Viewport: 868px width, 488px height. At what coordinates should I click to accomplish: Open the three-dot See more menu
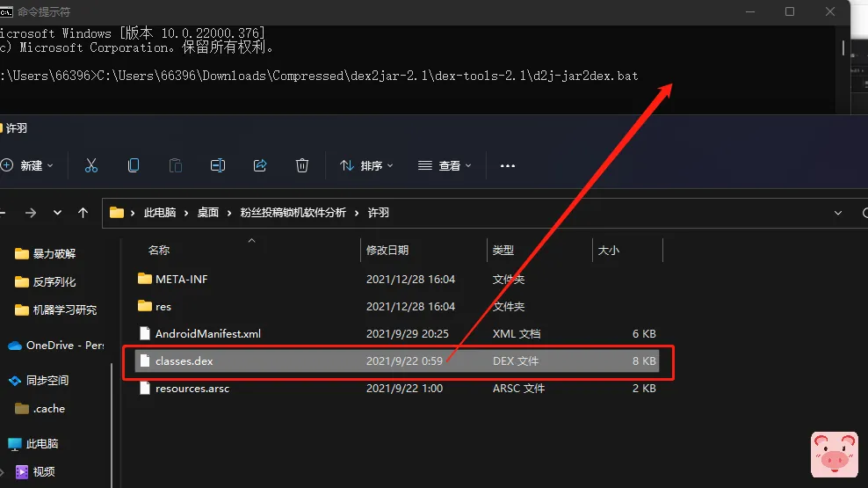point(508,165)
